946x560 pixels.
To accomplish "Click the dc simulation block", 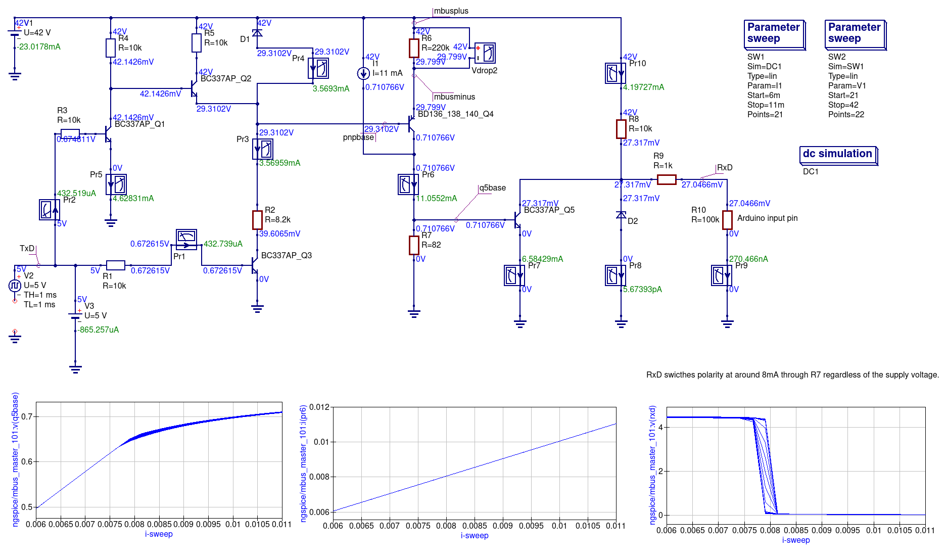I will click(x=838, y=155).
